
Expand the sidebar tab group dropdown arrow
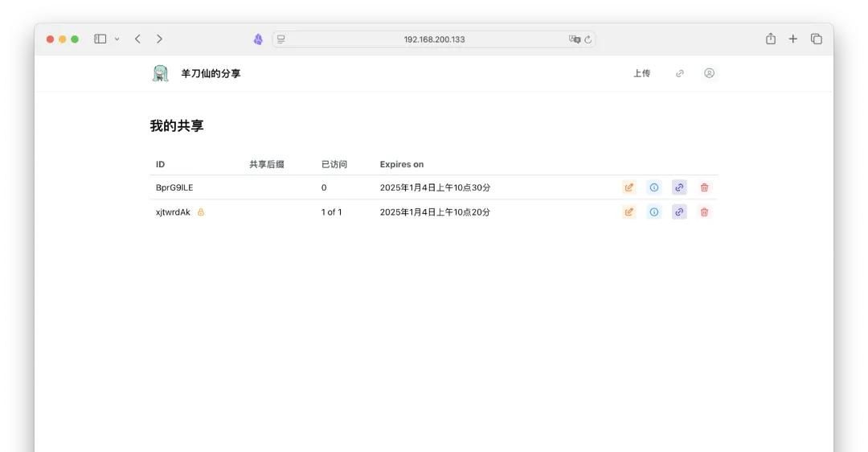coord(117,39)
